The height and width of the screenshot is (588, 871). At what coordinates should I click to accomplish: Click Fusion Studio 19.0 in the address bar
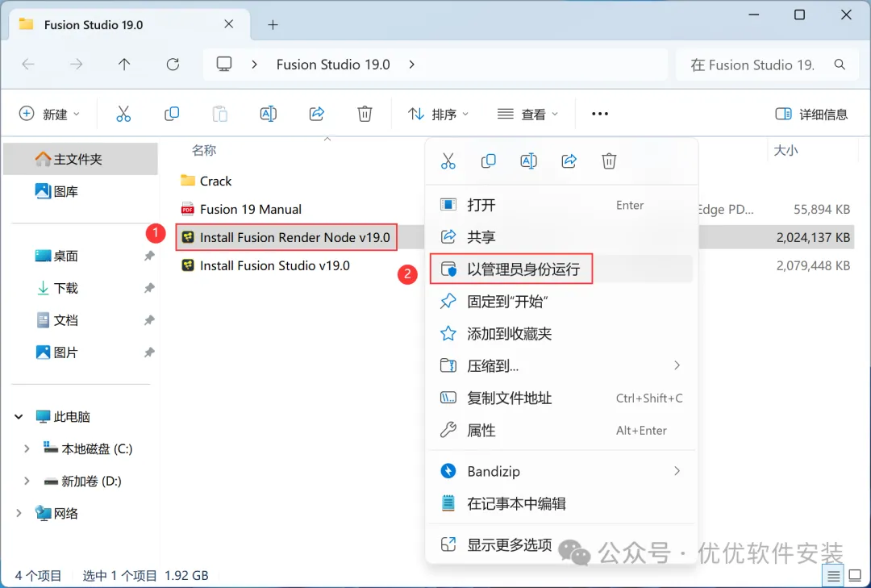click(x=333, y=65)
